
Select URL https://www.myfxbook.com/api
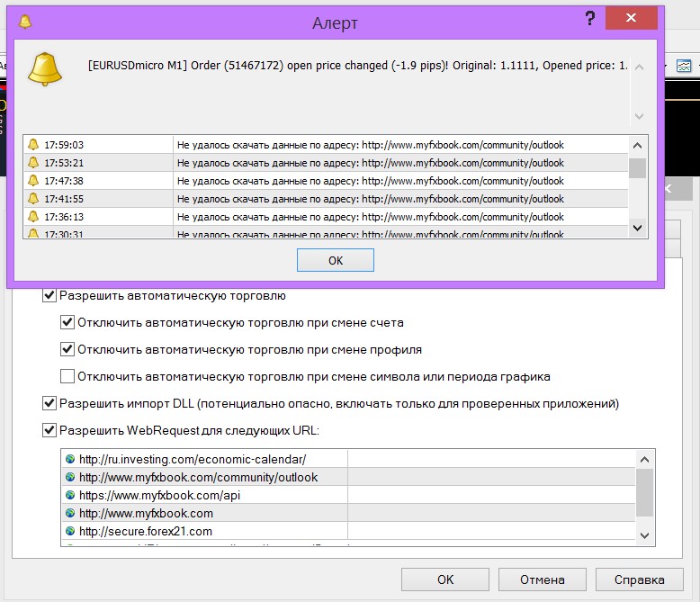(x=348, y=495)
